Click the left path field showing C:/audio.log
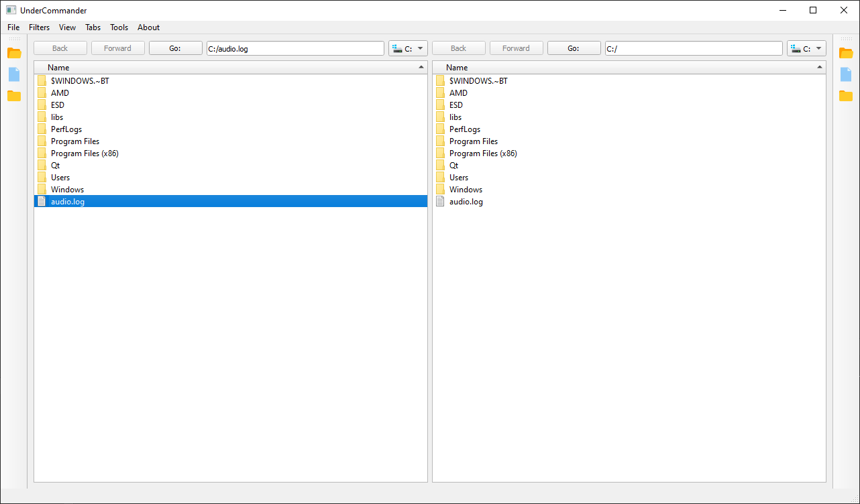860x504 pixels. 295,48
